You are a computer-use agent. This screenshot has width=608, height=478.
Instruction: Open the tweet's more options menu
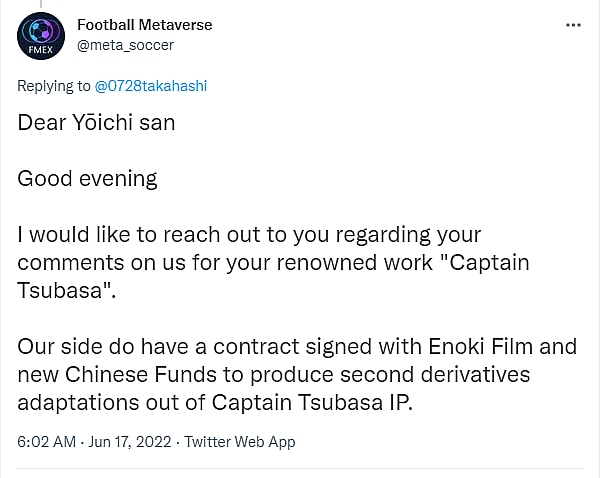tap(573, 25)
